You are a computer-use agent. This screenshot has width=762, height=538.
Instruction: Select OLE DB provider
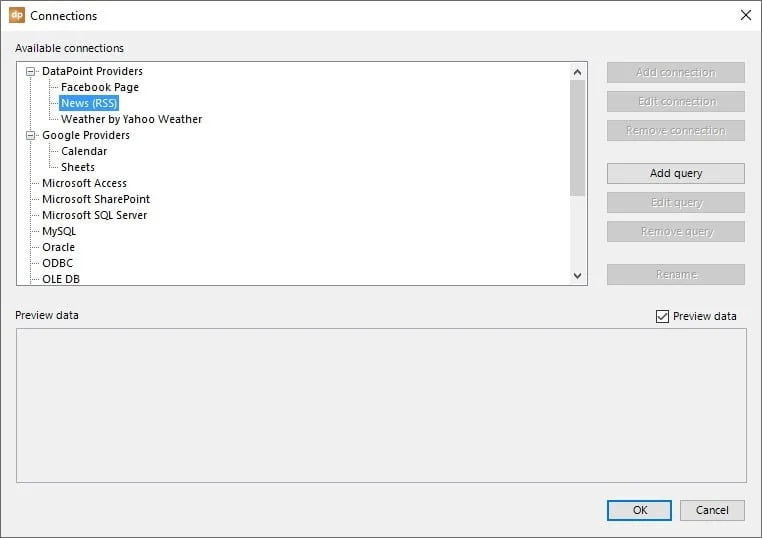pos(61,279)
